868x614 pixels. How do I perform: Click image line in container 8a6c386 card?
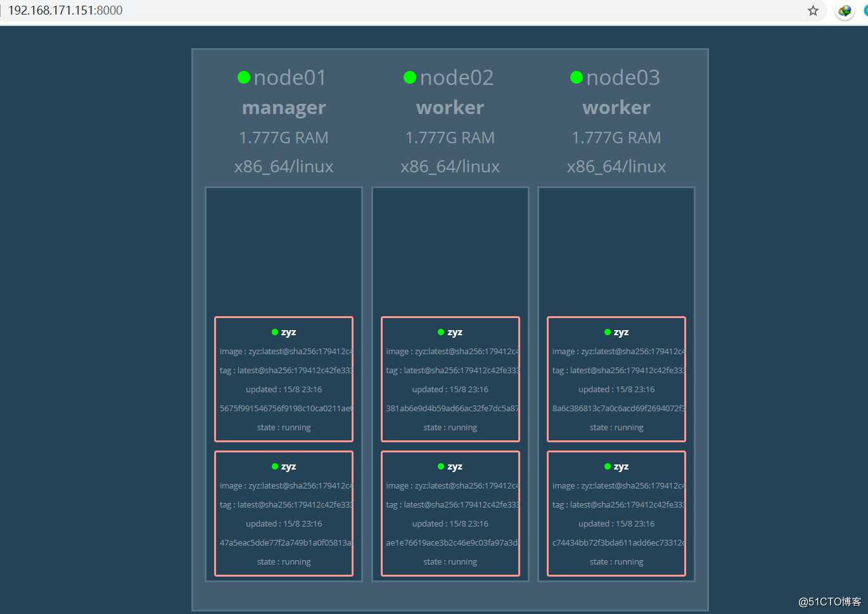pyautogui.click(x=618, y=352)
